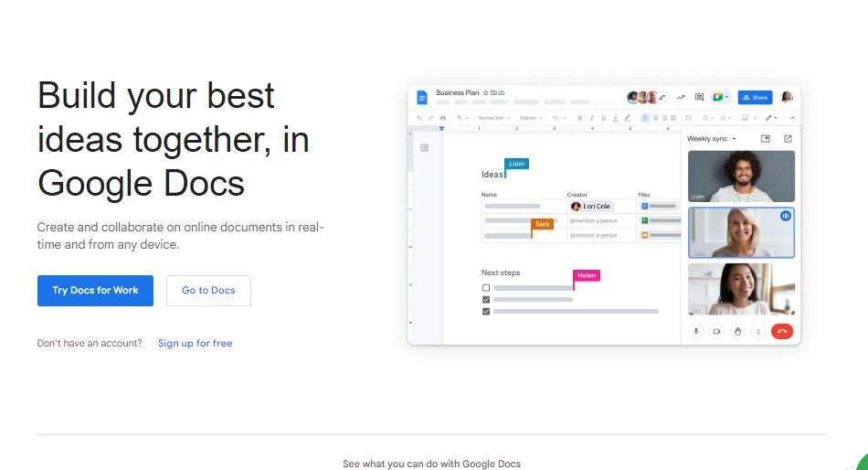Viewport: 868px width, 470px height.
Task: Open the editing mode pencil dropdown
Action: point(771,118)
